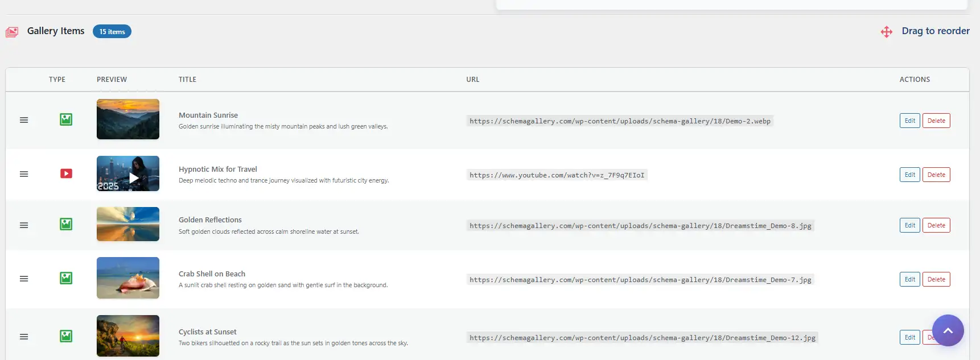980x360 pixels.
Task: Select the YouTube URL of Hypnotic Mix
Action: point(557,175)
